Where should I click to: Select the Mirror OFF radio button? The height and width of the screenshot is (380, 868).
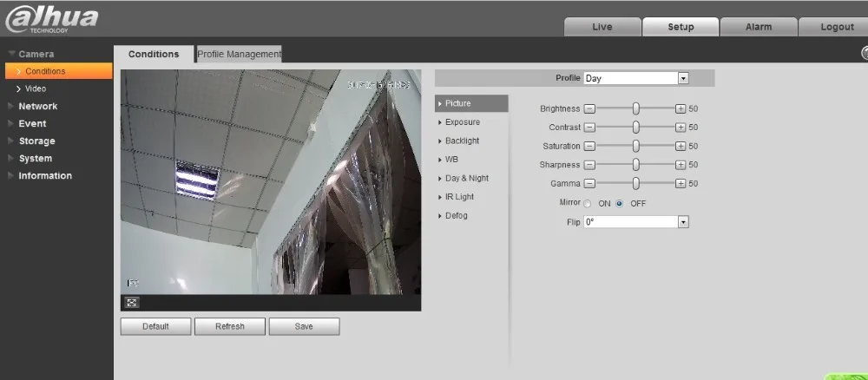click(620, 204)
